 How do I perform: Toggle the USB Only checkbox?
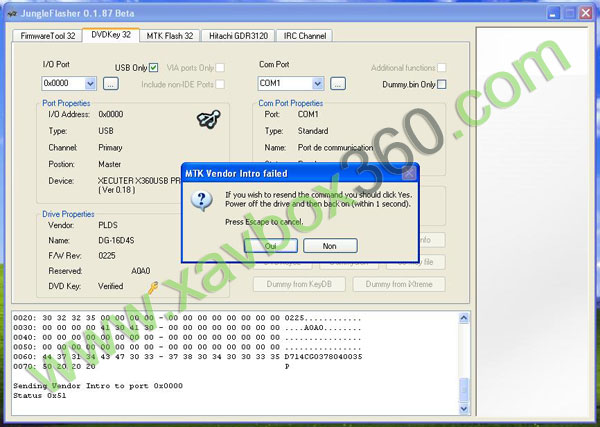pos(153,68)
